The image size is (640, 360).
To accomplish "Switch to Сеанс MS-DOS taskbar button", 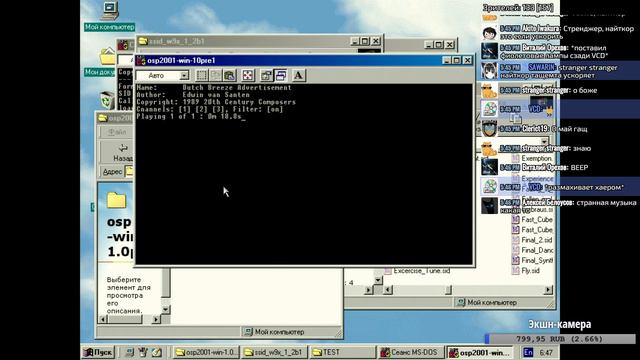I will tap(410, 352).
